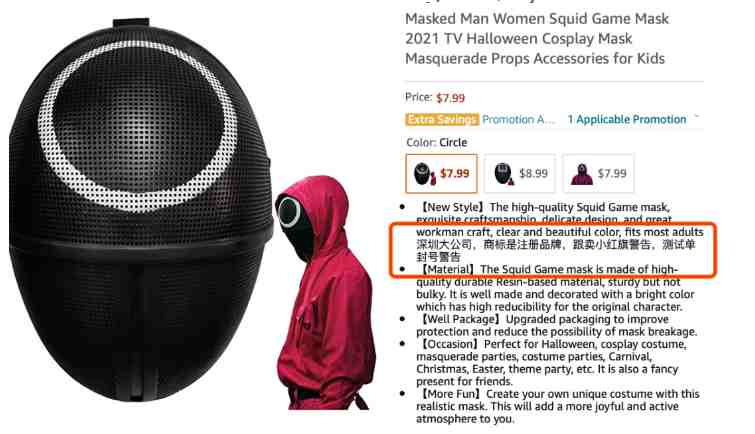755x434 pixels.
Task: Click the Masked Man Women Squid Game Mask title
Action: click(x=536, y=39)
